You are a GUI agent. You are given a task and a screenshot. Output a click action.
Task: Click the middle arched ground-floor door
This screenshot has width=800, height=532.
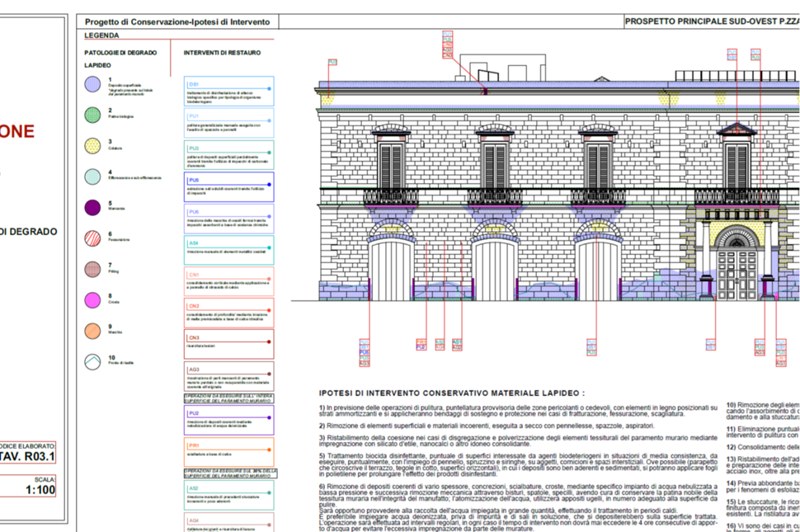click(x=494, y=270)
